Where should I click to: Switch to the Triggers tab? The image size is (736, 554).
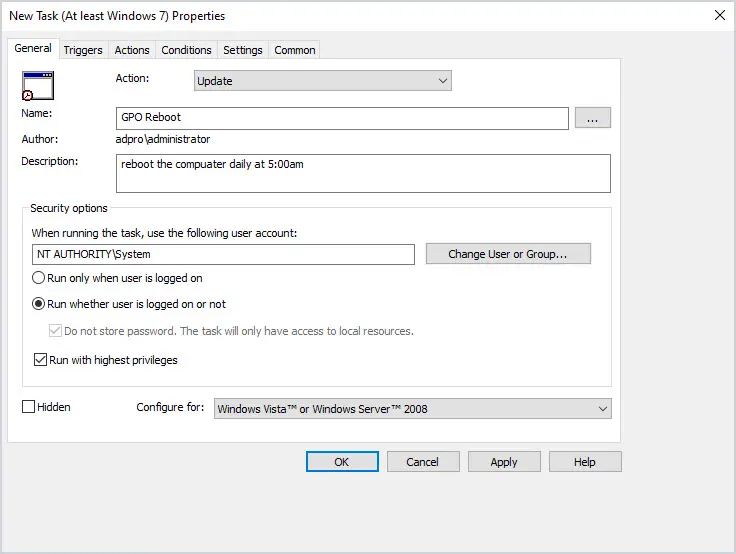83,50
